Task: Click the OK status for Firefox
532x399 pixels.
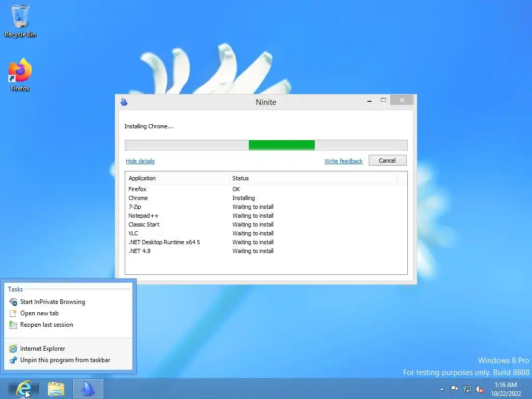Action: tap(236, 189)
